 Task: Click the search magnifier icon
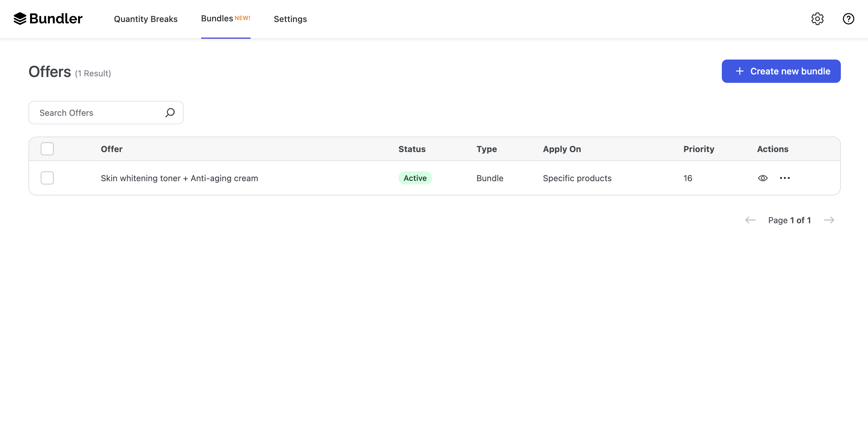pyautogui.click(x=170, y=112)
